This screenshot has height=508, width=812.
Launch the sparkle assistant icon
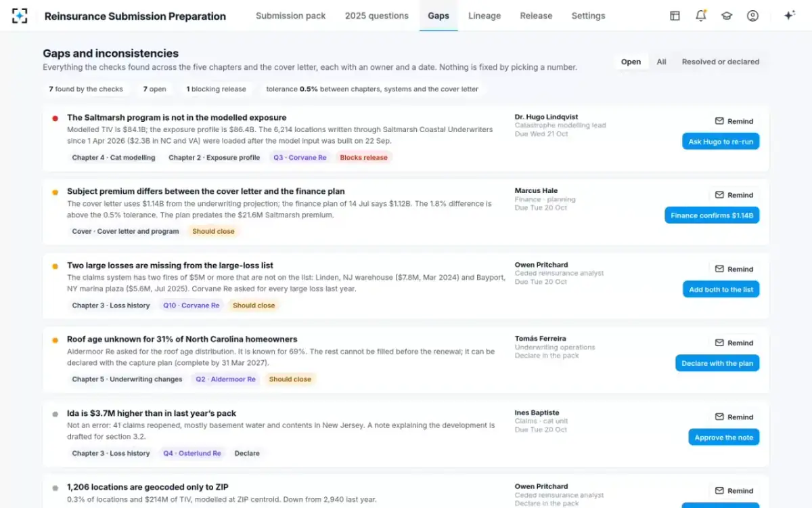click(x=789, y=16)
